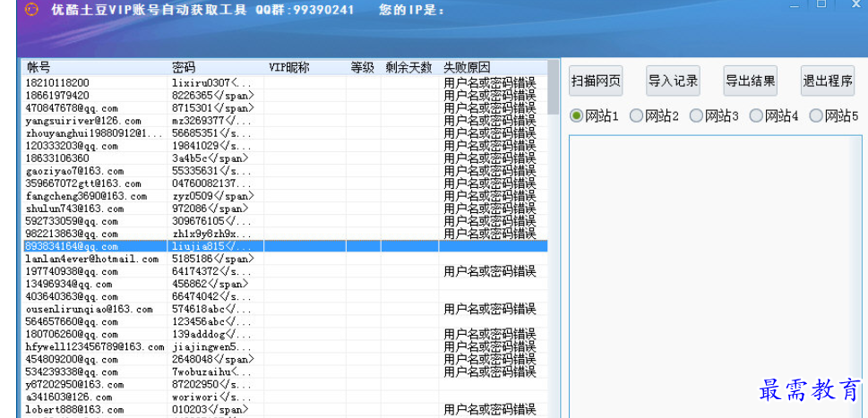Select the a341603@126.com row
The width and height of the screenshot is (868, 418).
click(x=285, y=397)
